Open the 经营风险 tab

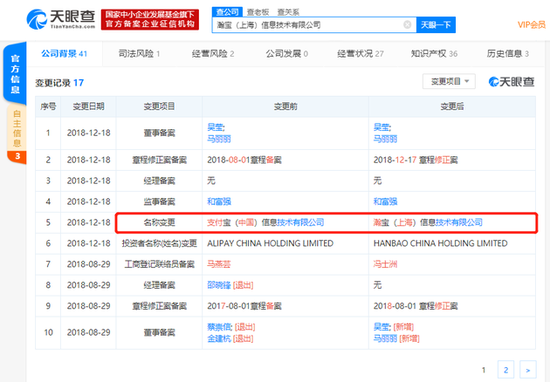tap(213, 54)
